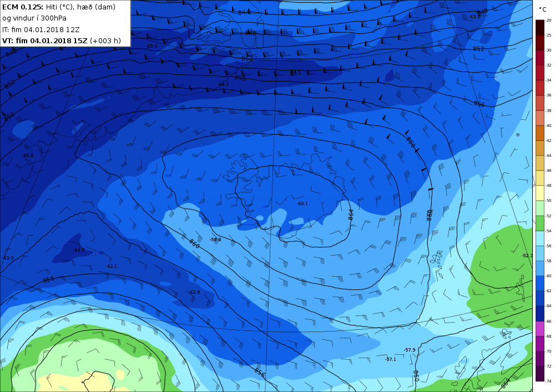Click the valid time 'VT: fim 04.01.2018 15Z'
Viewport: 555px width, 392px height.
pyautogui.click(x=44, y=40)
